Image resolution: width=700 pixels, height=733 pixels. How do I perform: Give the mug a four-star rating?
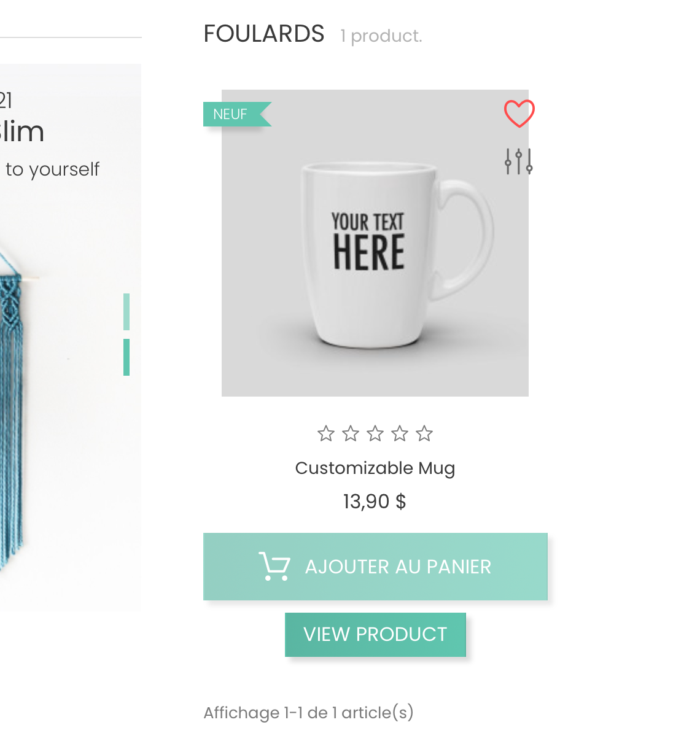400,434
